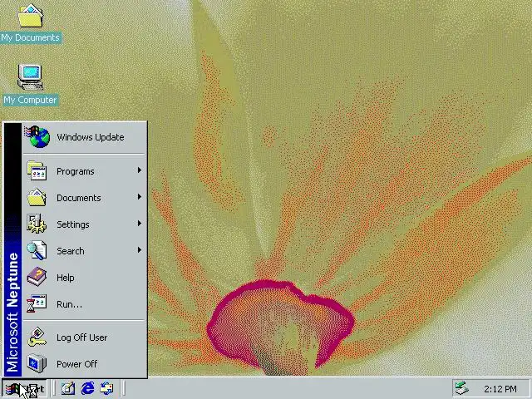532x399 pixels.
Task: Click the Help book icon
Action: [x=37, y=277]
